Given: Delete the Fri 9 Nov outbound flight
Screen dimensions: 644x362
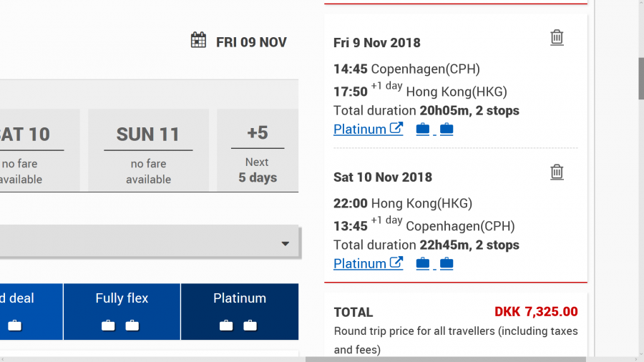Looking at the screenshot, I should click(557, 38).
